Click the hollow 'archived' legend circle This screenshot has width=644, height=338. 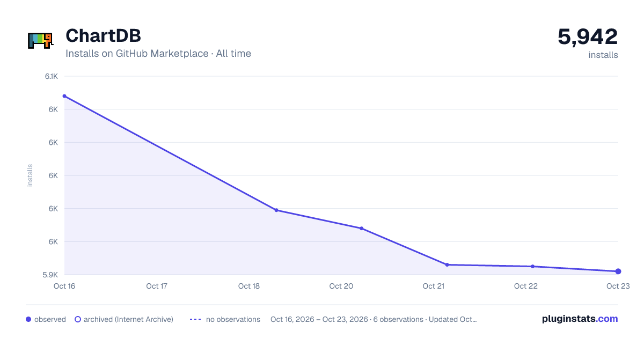[78, 319]
